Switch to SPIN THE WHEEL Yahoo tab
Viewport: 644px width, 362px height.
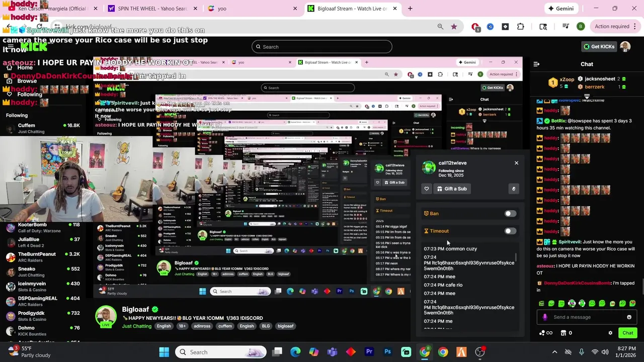(152, 9)
